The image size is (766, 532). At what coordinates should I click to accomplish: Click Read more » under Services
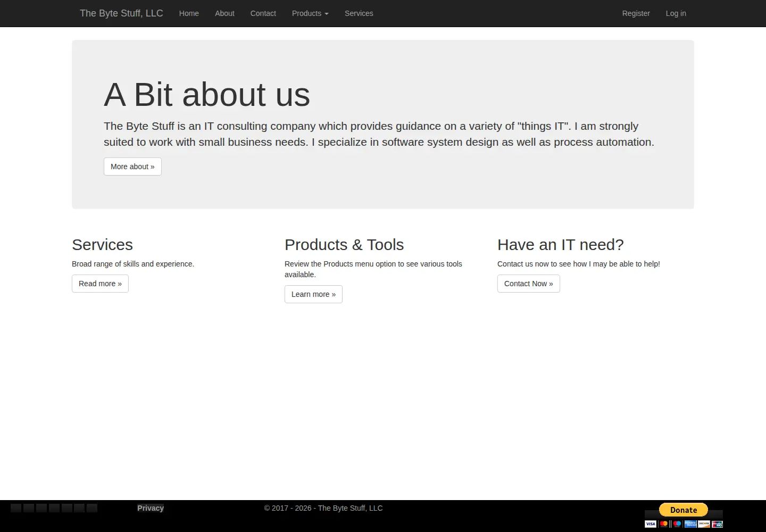[100, 284]
